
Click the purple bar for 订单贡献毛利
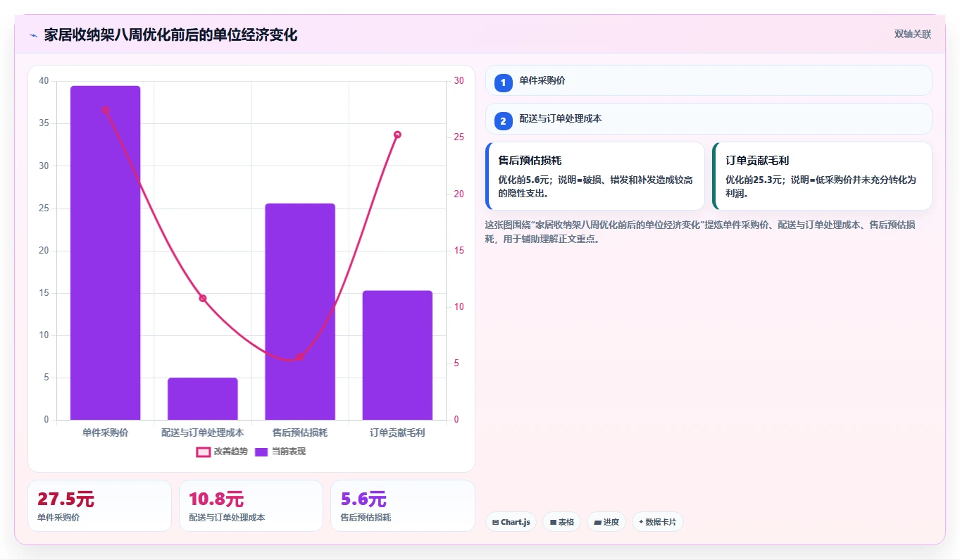click(397, 355)
